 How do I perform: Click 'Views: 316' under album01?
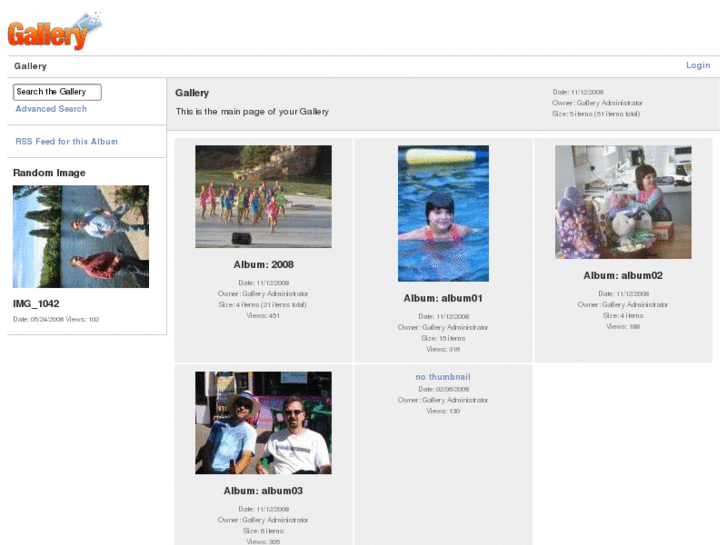click(x=443, y=349)
